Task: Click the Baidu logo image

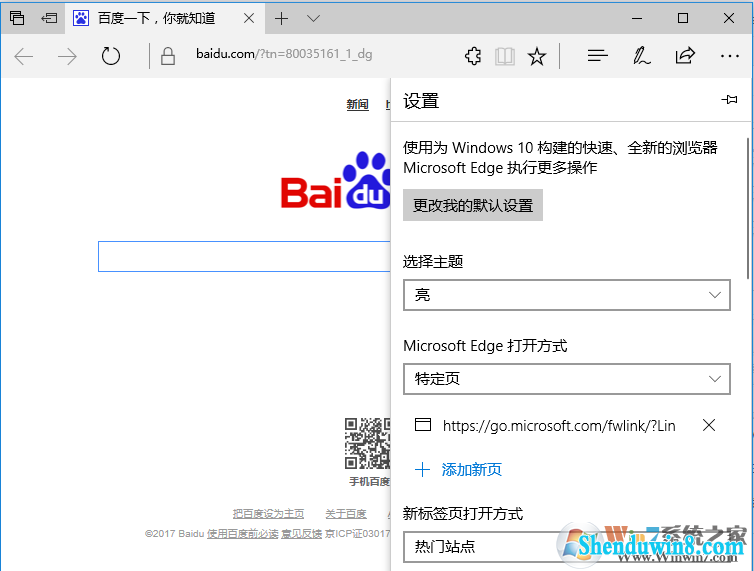Action: (x=336, y=181)
